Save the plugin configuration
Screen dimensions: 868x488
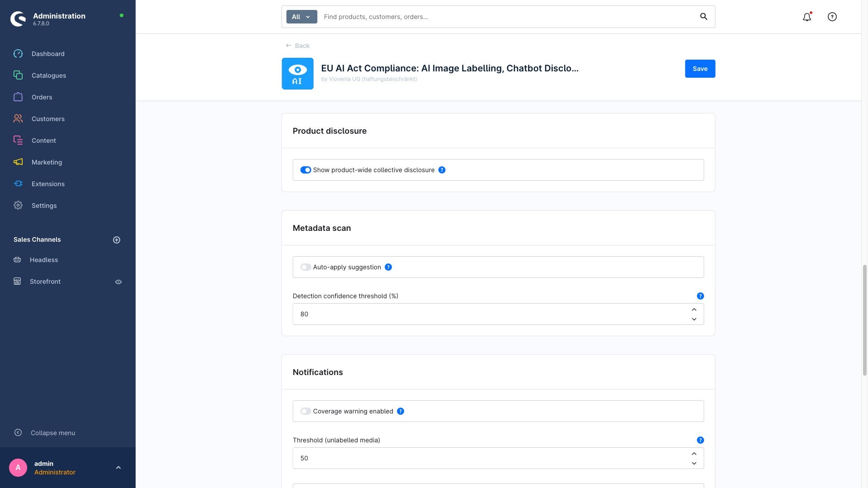pyautogui.click(x=700, y=69)
